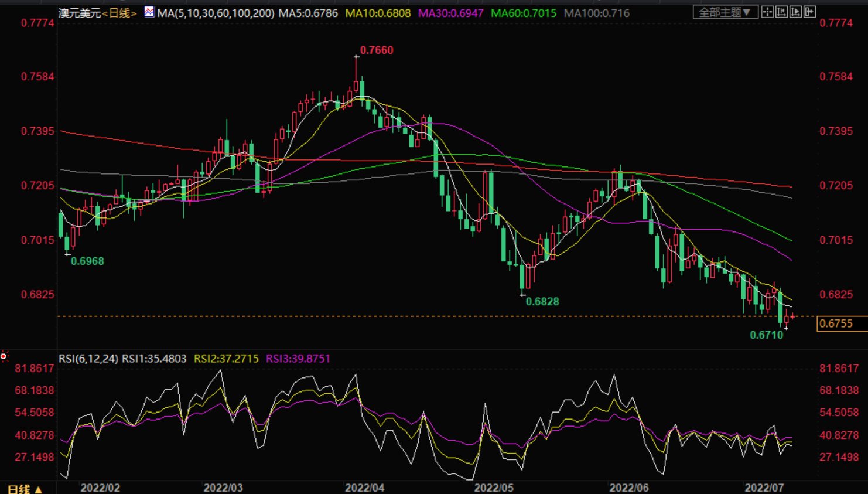This screenshot has height=494, width=868.
Task: Open the 日线 period selector at bottom left
Action: [x=25, y=489]
